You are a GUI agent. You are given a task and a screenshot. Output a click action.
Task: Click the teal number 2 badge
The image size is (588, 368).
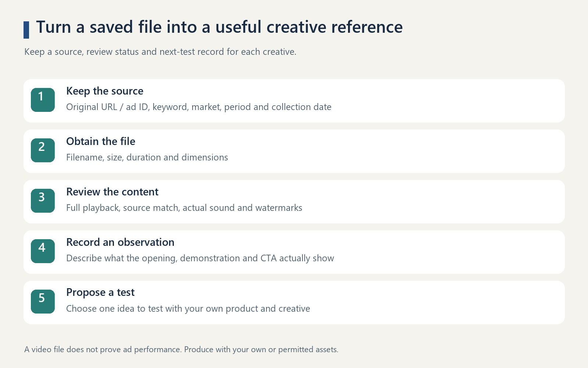pyautogui.click(x=43, y=150)
